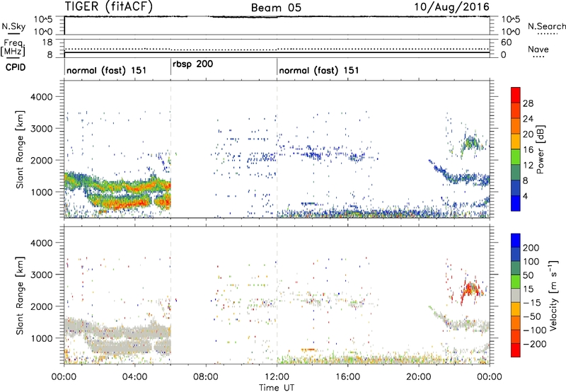Viewport: 566px width, 392px height.
Task: Click the TIGER (fitACF) title text
Action: coord(109,6)
